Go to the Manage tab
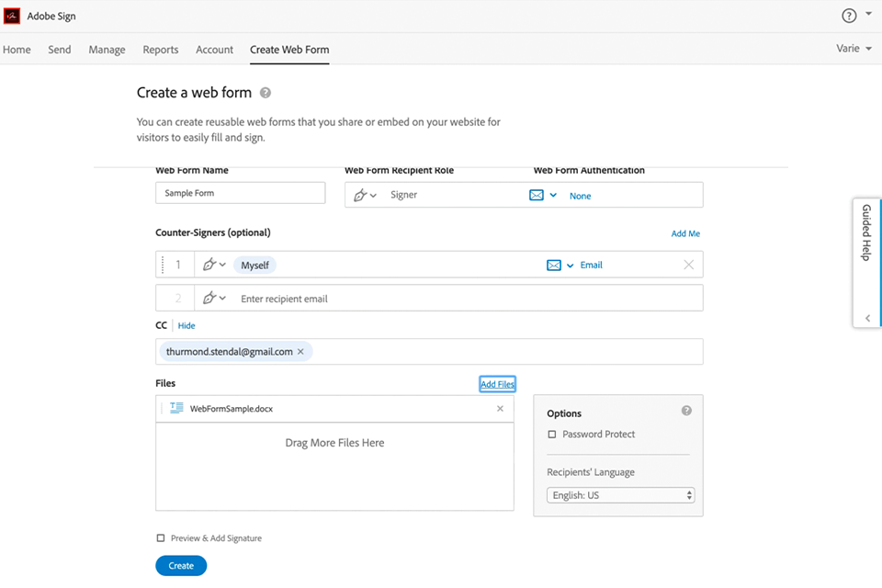The width and height of the screenshot is (882, 588). point(107,50)
